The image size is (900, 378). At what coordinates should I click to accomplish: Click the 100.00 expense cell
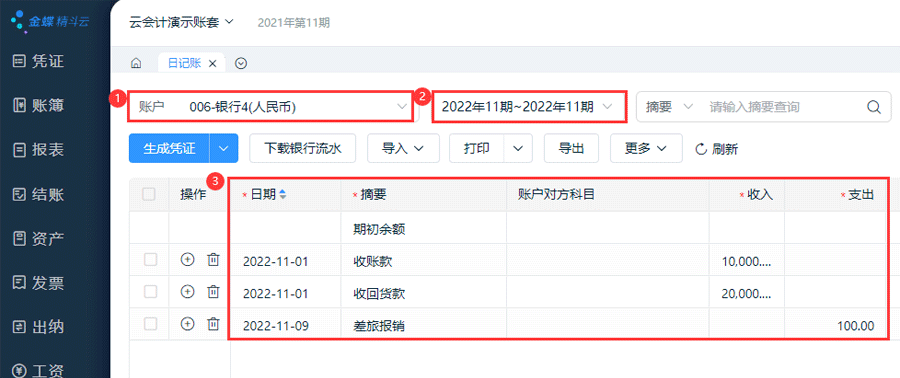(834, 325)
